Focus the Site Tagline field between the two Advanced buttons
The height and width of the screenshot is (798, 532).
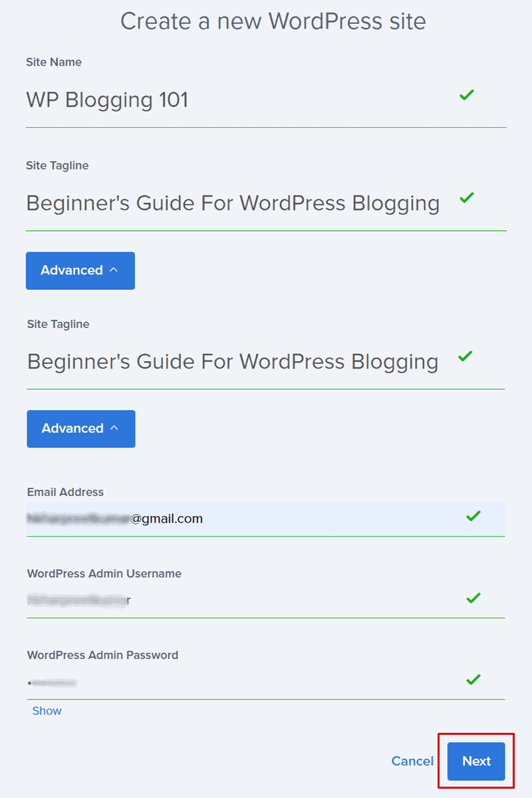coord(266,362)
